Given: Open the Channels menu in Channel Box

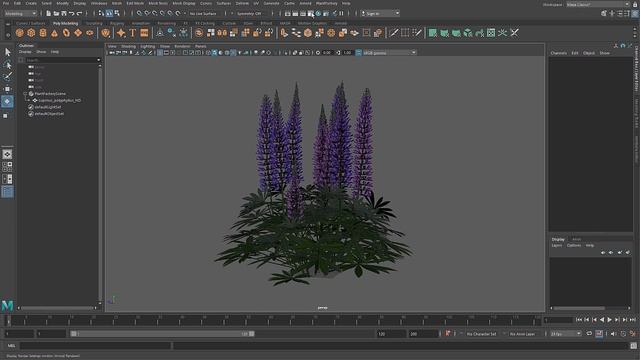Looking at the screenshot, I should [558, 53].
